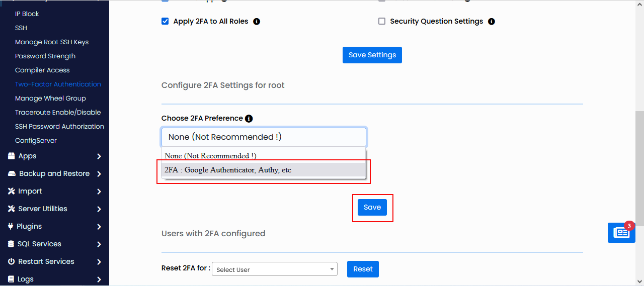Uncheck the Apply 2FA to All Roles checkbox
The height and width of the screenshot is (286, 644).
pyautogui.click(x=165, y=21)
